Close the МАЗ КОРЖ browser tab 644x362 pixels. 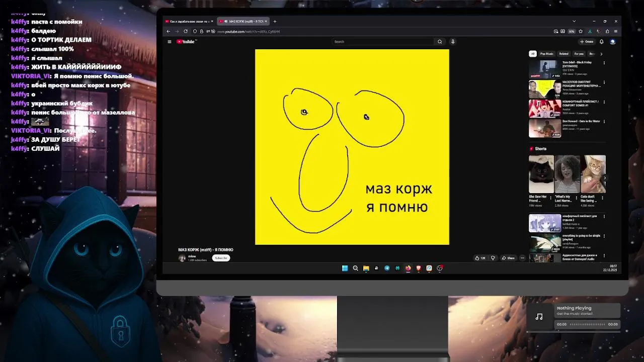click(266, 21)
